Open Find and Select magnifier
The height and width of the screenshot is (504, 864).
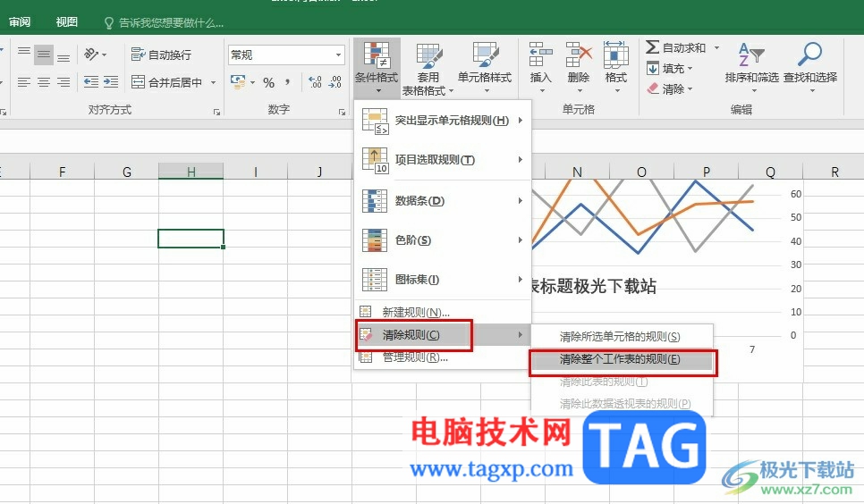[810, 55]
